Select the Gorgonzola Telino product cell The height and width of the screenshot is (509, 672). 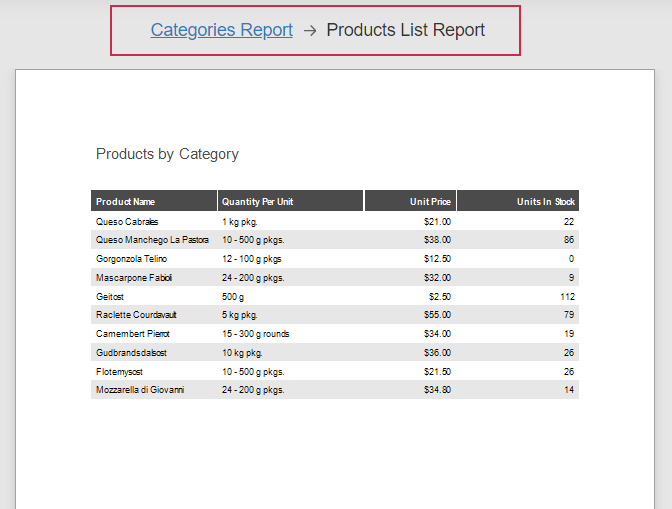(130, 259)
